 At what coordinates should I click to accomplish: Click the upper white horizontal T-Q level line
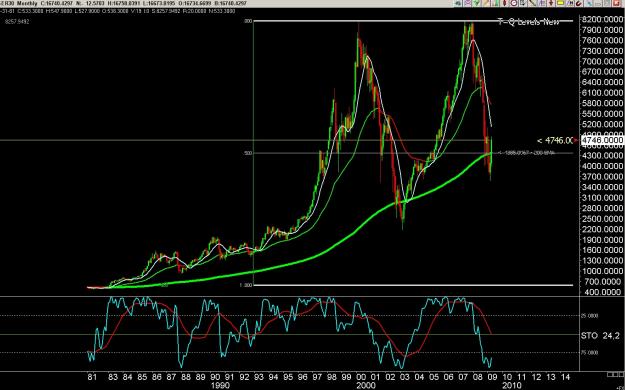coord(413,21)
